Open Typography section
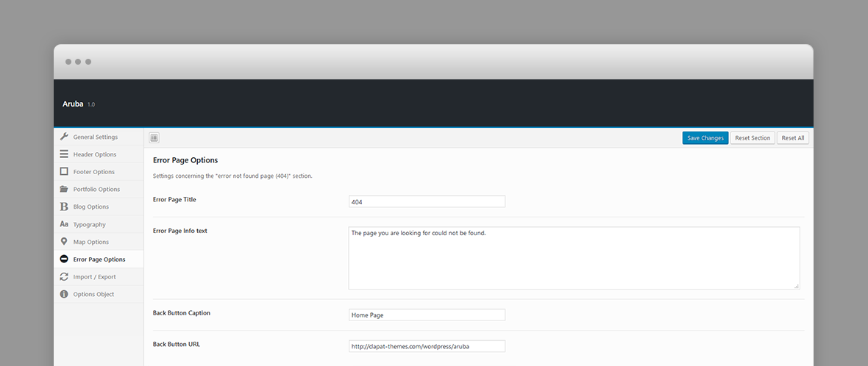The height and width of the screenshot is (366, 868). (99, 224)
